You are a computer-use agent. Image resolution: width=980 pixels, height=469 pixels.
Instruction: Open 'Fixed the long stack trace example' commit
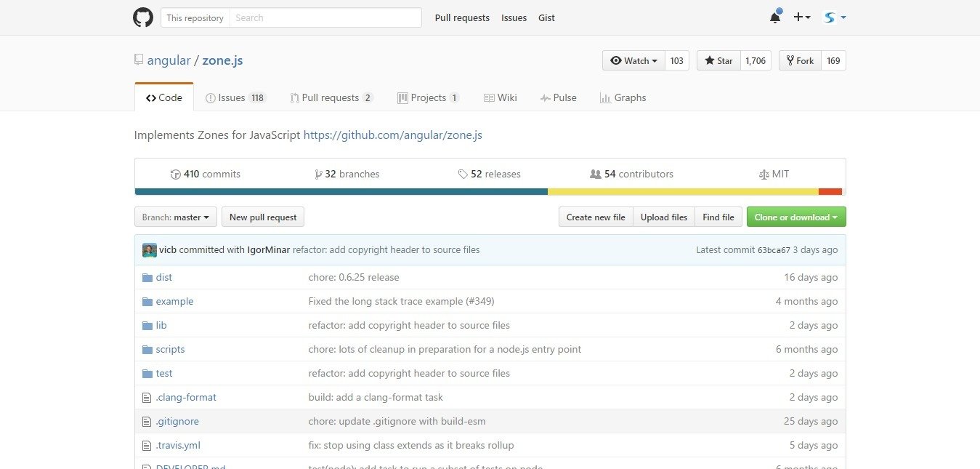(401, 302)
